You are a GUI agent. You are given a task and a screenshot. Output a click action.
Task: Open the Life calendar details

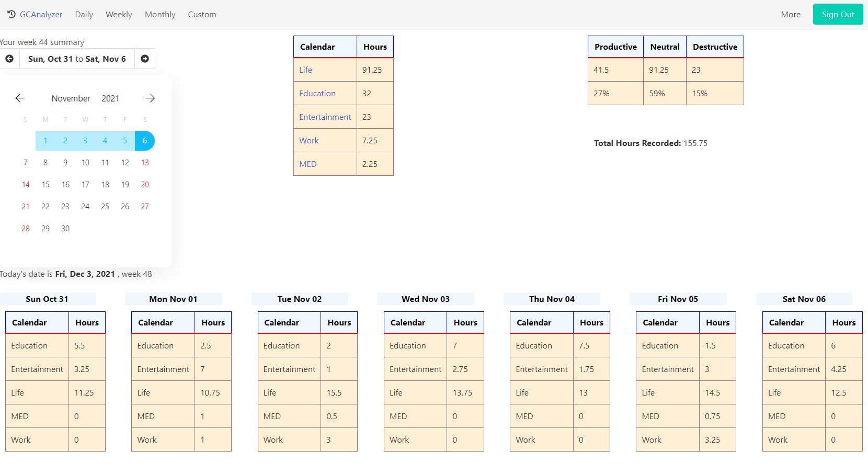click(x=305, y=70)
